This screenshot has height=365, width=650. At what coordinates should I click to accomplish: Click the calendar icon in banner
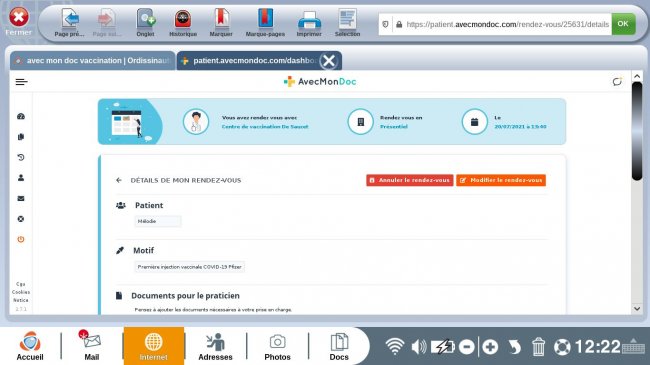point(475,122)
